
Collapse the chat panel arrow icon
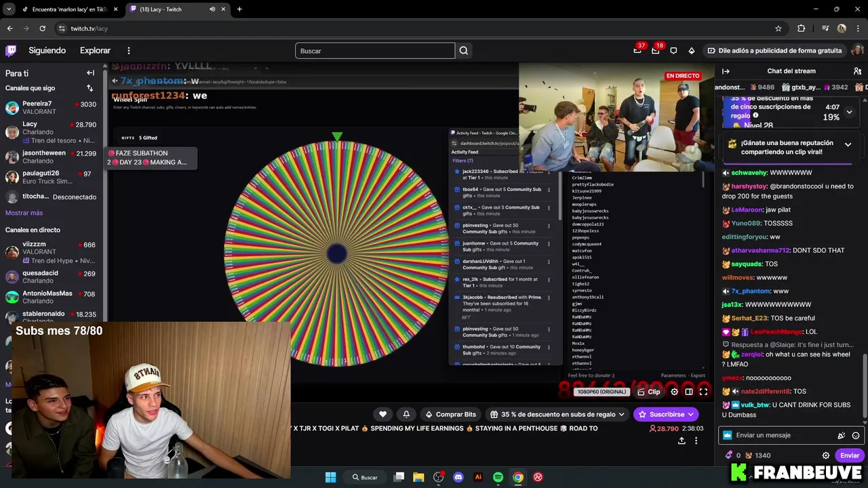click(726, 71)
